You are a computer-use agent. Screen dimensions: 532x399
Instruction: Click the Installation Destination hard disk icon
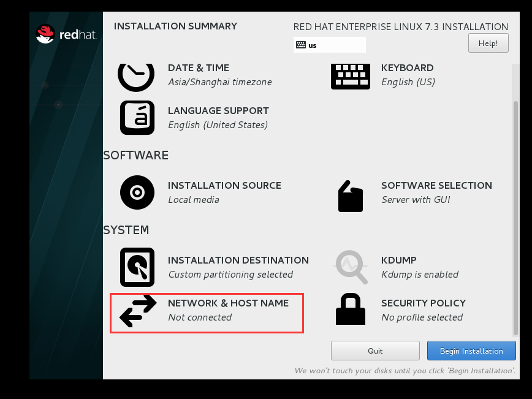[137, 267]
